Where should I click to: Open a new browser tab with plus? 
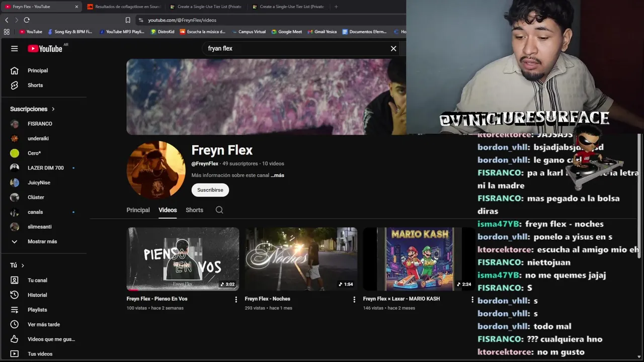[x=336, y=7]
